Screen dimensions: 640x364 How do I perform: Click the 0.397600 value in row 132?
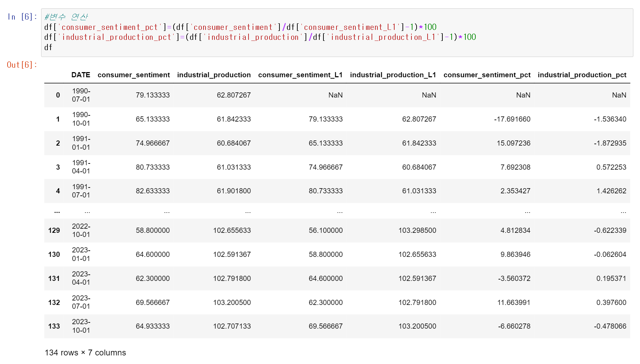pos(611,303)
